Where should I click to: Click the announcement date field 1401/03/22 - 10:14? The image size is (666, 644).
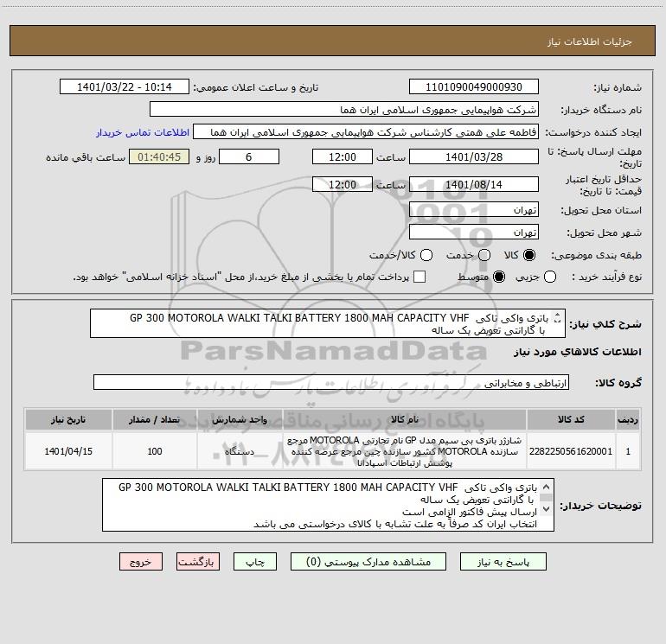125,86
